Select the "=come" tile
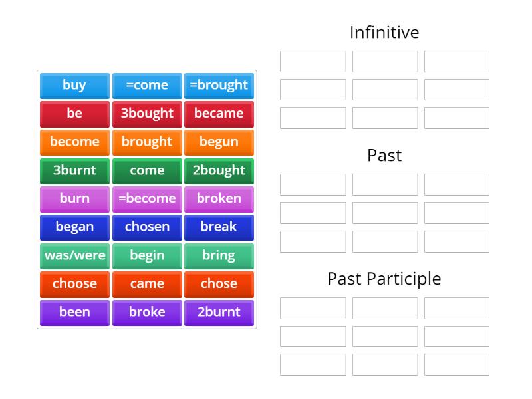The image size is (532, 399). coord(147,85)
